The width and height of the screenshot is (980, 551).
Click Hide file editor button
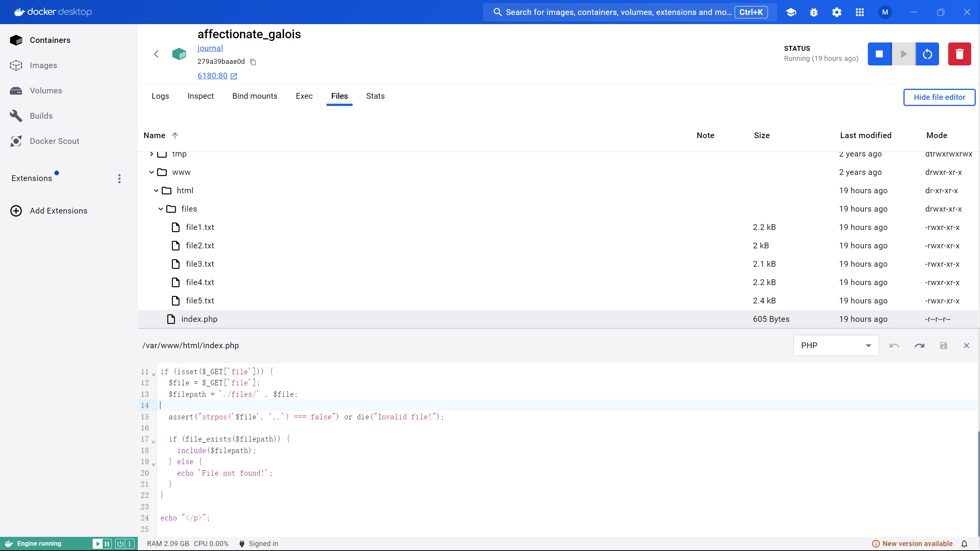(x=939, y=97)
